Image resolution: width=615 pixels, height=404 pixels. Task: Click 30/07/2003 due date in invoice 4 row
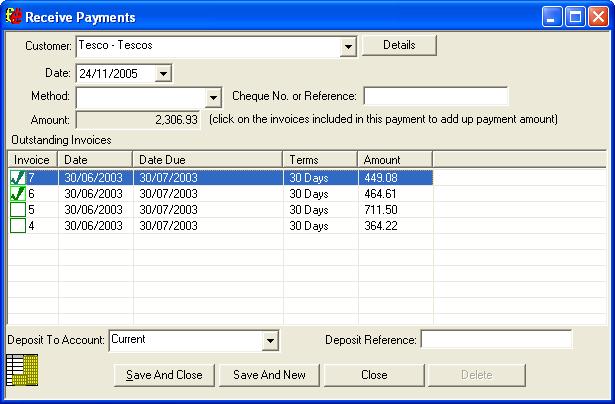click(x=169, y=226)
